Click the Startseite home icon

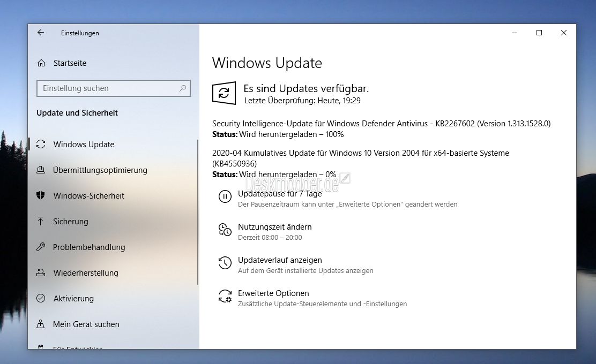coord(41,63)
